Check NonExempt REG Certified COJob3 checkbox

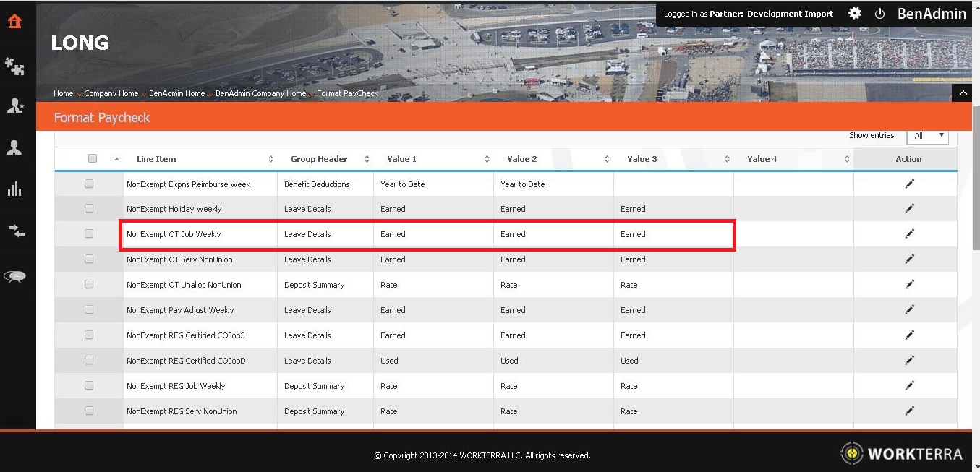tap(89, 335)
